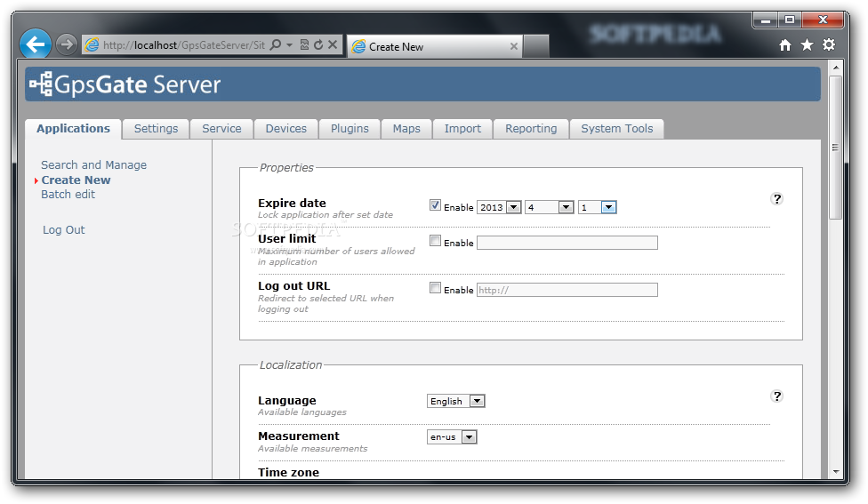Open the Language dropdown set to English
The image size is (868, 504).
(x=455, y=401)
